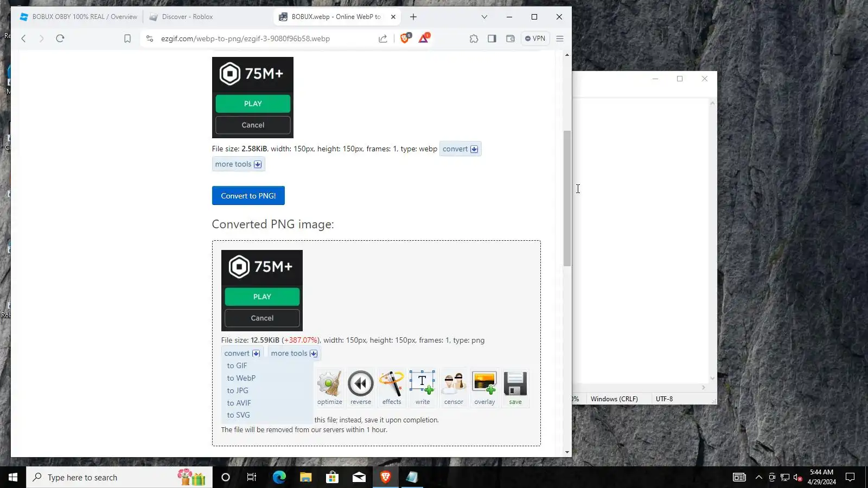
Task: Bookmark this page
Action: (127, 38)
